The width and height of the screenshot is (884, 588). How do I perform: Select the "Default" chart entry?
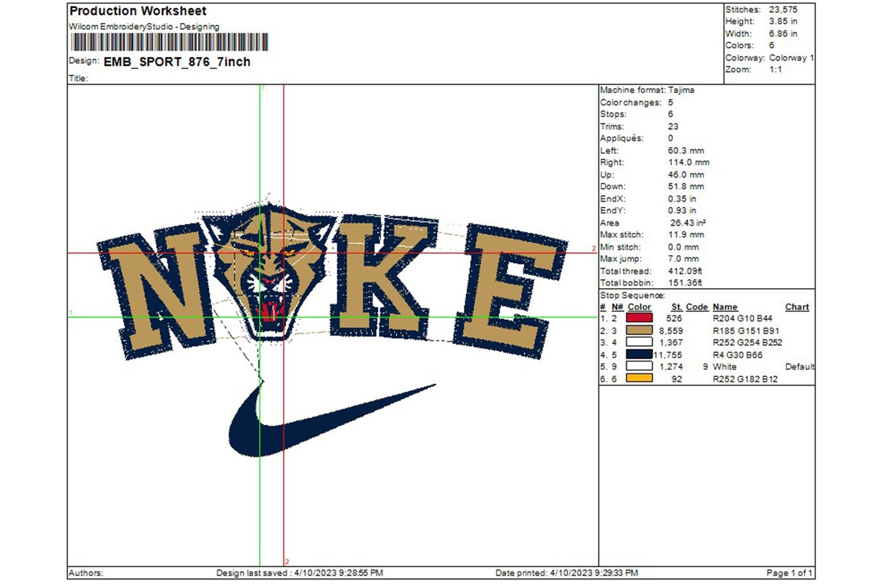[x=800, y=367]
